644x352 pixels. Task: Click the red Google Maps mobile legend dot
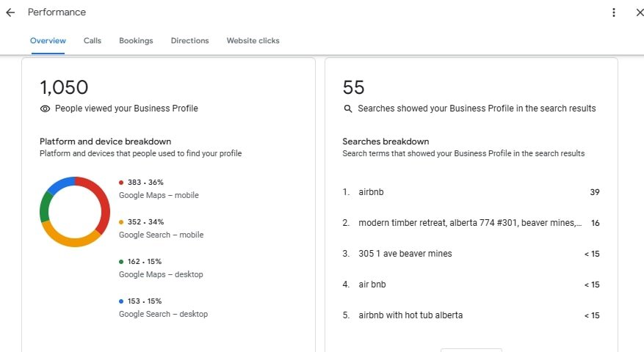[121, 183]
